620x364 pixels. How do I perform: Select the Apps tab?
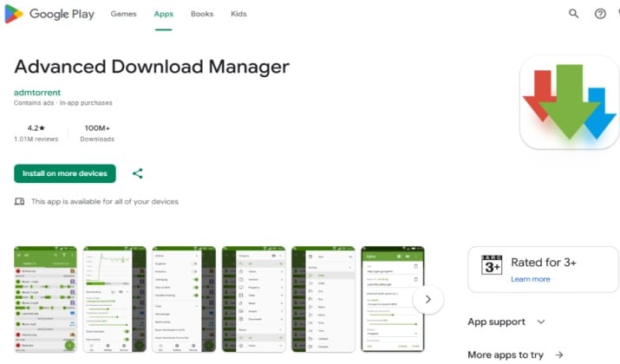pos(163,14)
